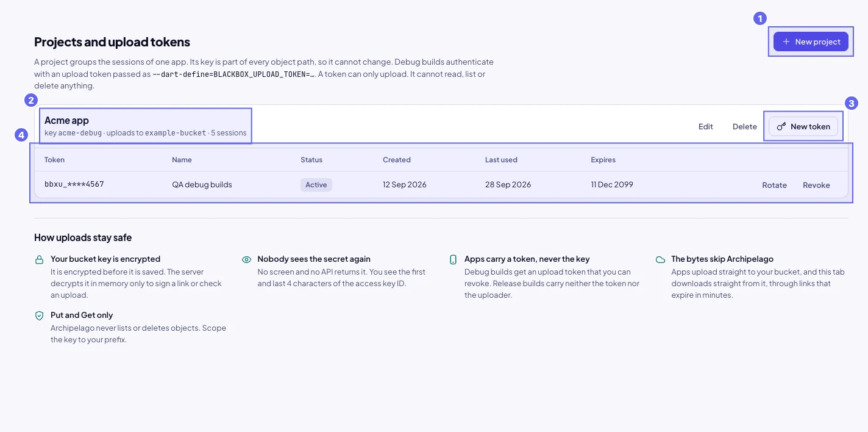Image resolution: width=868 pixels, height=432 pixels.
Task: Click the expiry date 11 Dec 2099
Action: click(x=612, y=184)
